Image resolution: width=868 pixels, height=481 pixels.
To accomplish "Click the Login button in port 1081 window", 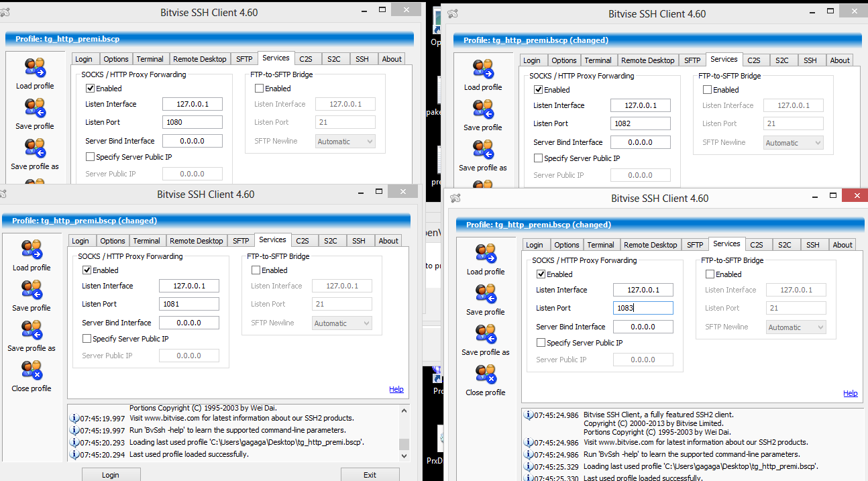I will pos(111,474).
